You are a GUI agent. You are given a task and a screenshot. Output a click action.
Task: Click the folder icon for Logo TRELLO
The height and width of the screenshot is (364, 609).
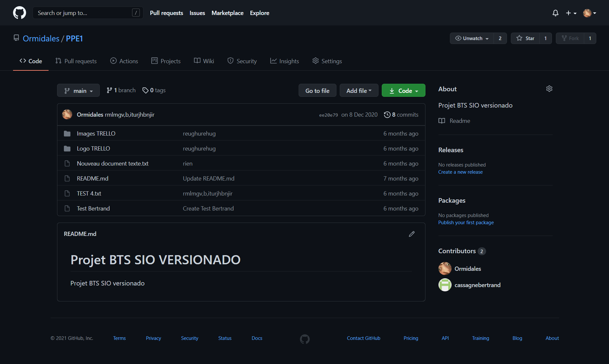pos(67,149)
